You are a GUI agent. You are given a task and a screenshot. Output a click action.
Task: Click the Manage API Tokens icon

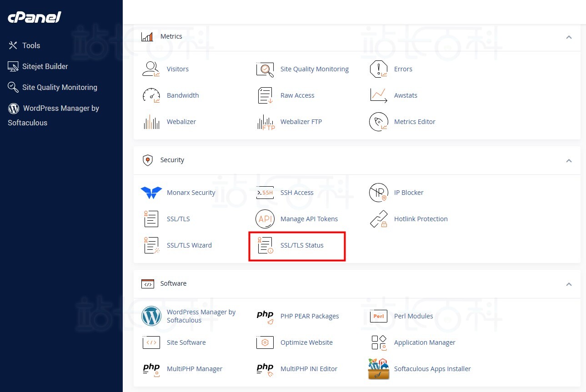tap(265, 219)
